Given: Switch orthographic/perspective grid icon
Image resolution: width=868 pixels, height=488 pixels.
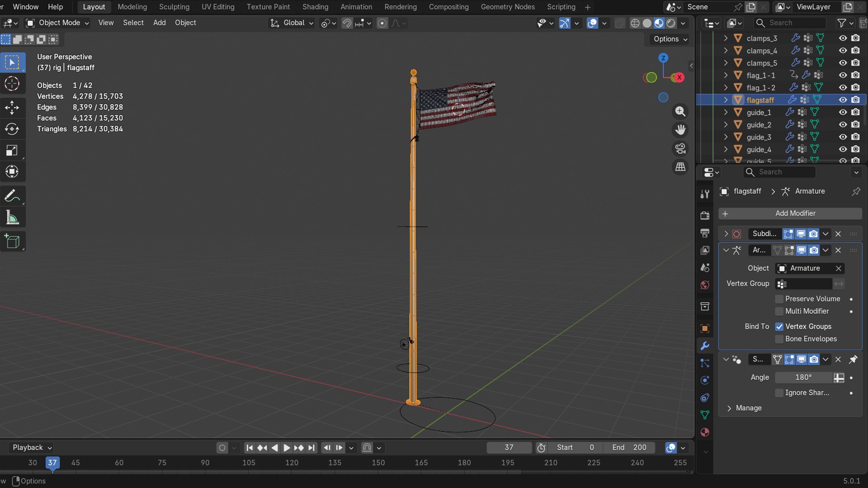Looking at the screenshot, I should coord(680,167).
